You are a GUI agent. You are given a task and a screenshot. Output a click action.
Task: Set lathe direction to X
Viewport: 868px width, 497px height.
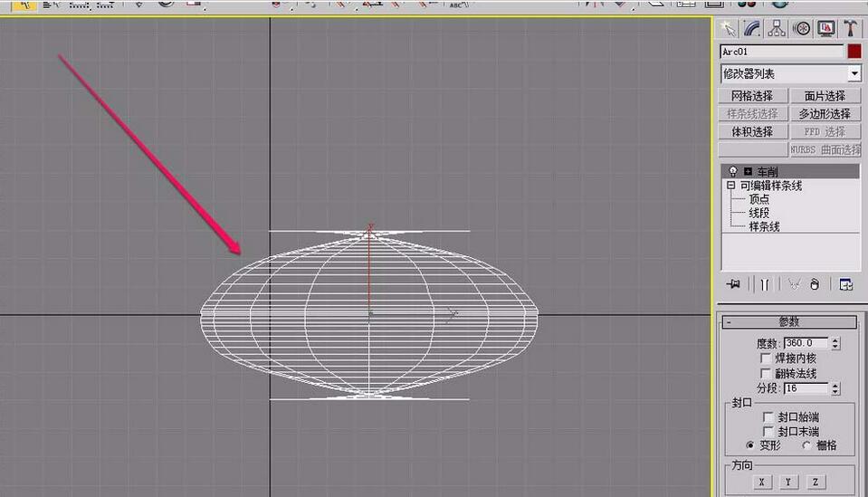click(762, 482)
